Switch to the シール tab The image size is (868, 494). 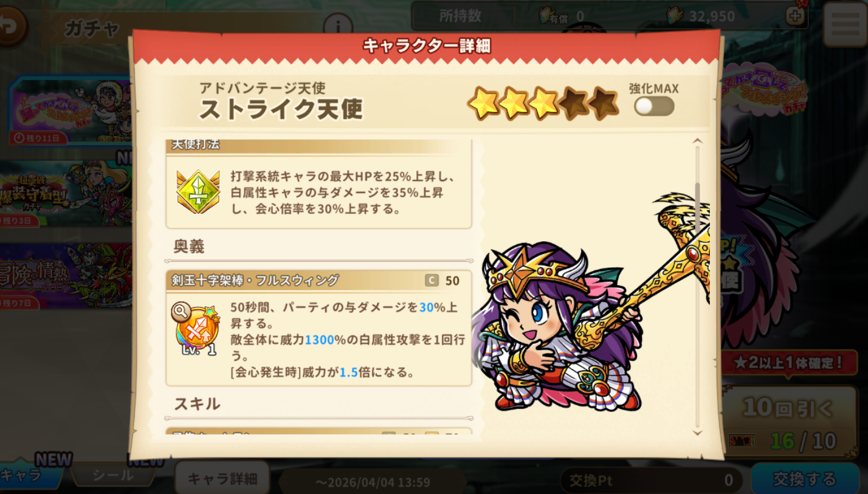click(x=112, y=475)
